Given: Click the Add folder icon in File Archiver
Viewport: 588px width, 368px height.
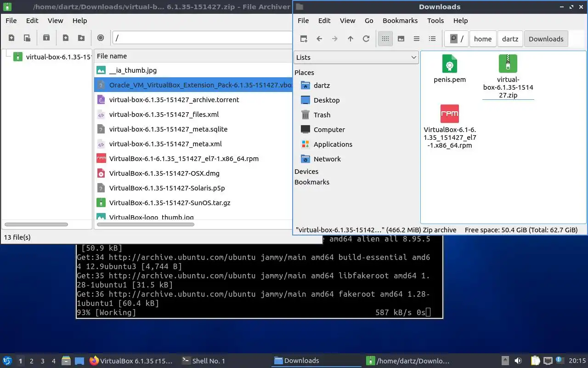Looking at the screenshot, I should (81, 38).
